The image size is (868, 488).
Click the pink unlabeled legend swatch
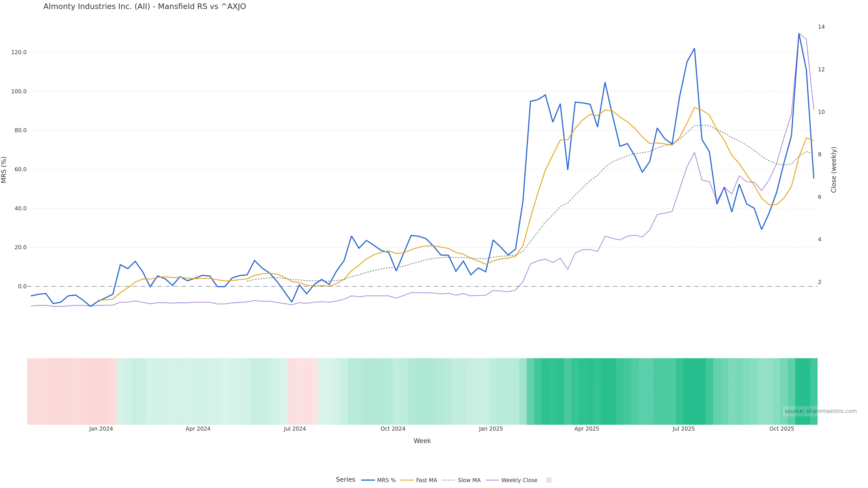(x=549, y=480)
